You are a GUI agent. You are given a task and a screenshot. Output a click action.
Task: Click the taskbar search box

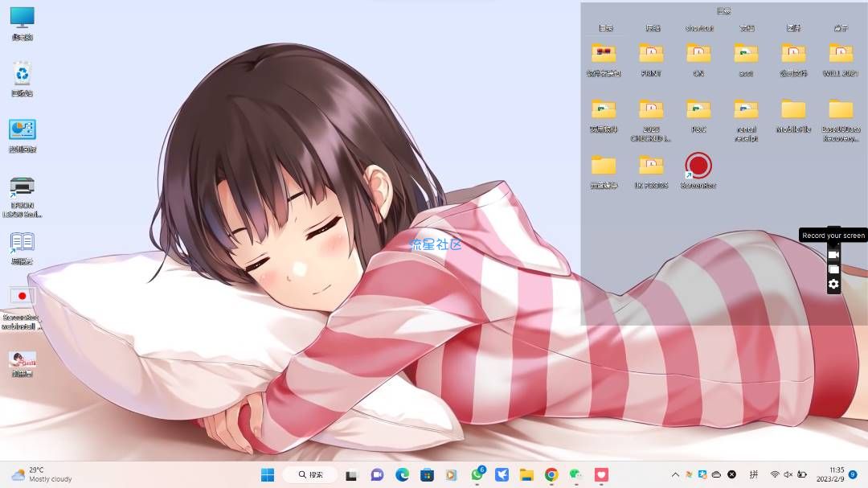tap(310, 474)
